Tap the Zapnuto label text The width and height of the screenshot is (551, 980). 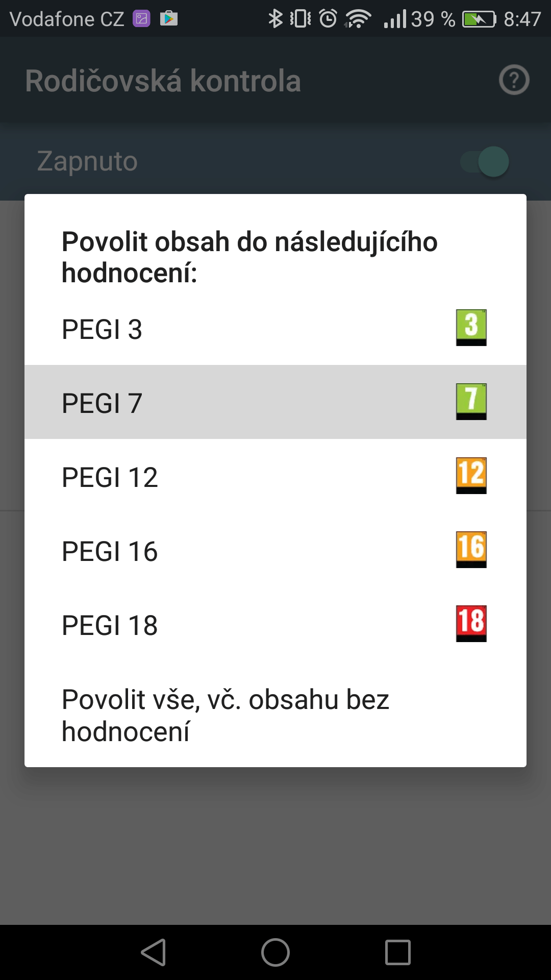pyautogui.click(x=87, y=161)
